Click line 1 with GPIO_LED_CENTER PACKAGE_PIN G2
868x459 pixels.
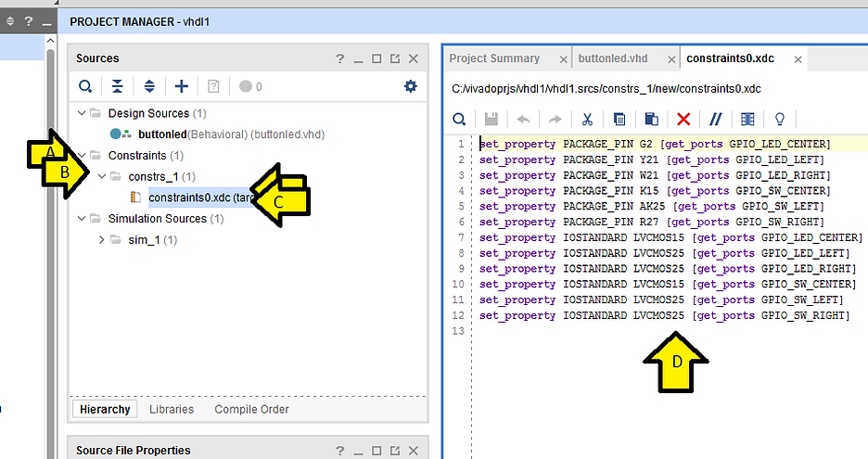[655, 144]
